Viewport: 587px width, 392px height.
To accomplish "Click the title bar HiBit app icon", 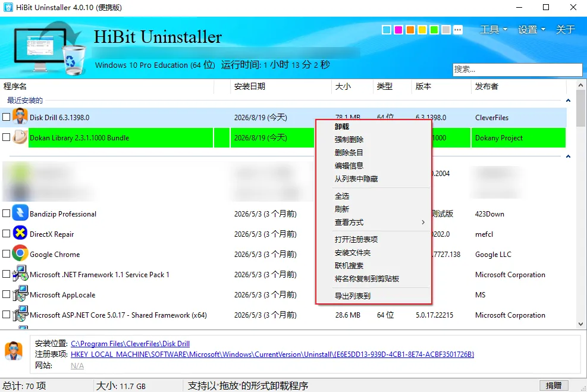I will click(x=8, y=7).
